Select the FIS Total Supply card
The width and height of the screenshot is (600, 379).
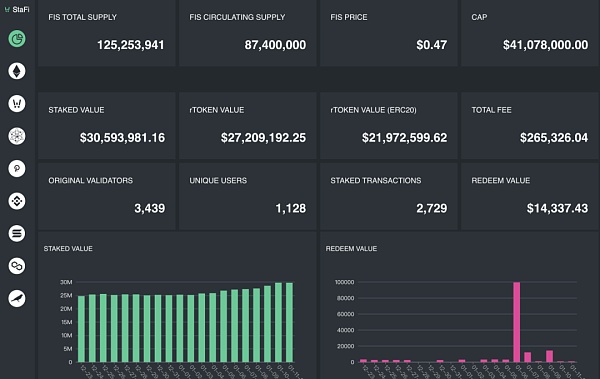(106, 33)
